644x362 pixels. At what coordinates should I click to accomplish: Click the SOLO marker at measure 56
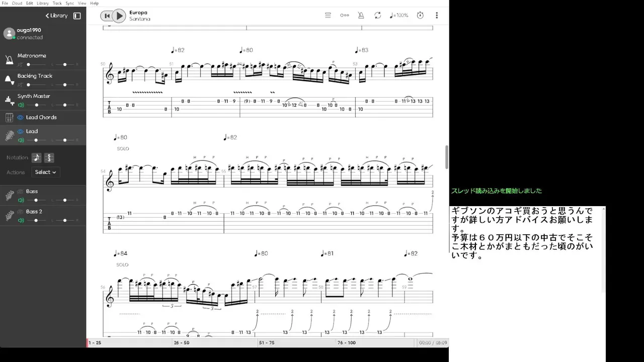[122, 264]
